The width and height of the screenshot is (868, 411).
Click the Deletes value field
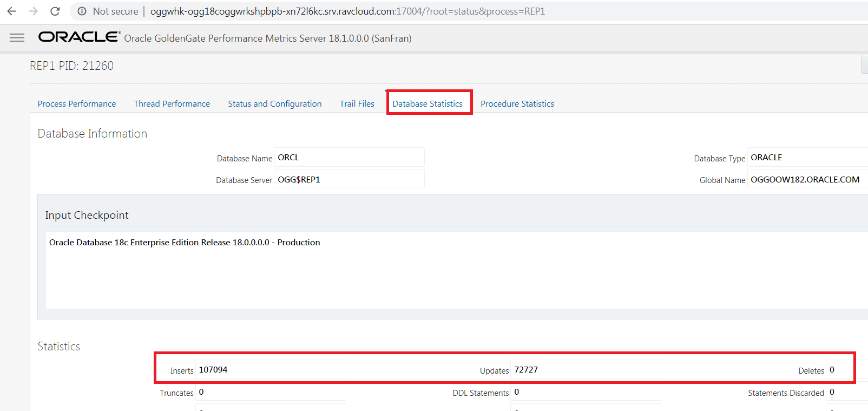coord(847,370)
